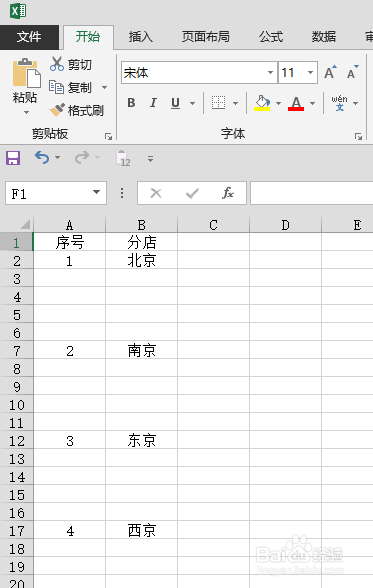This screenshot has width=373, height=588.
Task: Increase font size with larger A icon
Action: 330,72
